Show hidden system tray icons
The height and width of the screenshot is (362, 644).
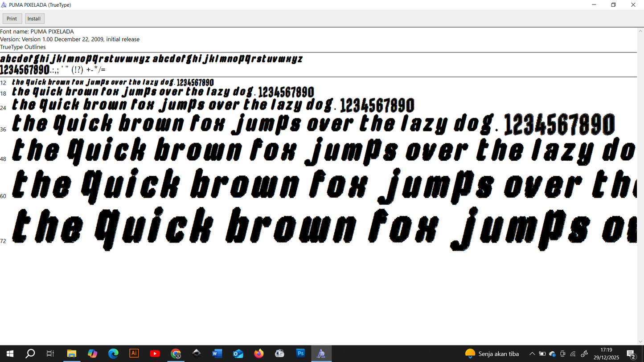[x=532, y=354]
